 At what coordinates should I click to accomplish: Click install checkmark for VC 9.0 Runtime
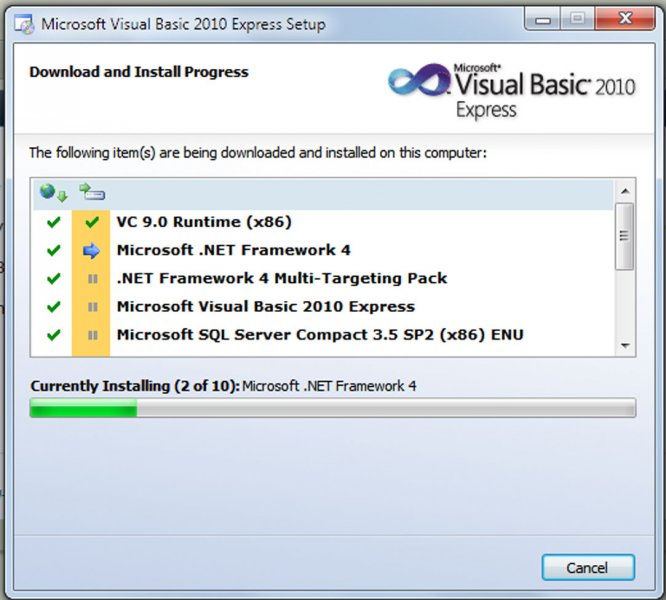point(92,222)
